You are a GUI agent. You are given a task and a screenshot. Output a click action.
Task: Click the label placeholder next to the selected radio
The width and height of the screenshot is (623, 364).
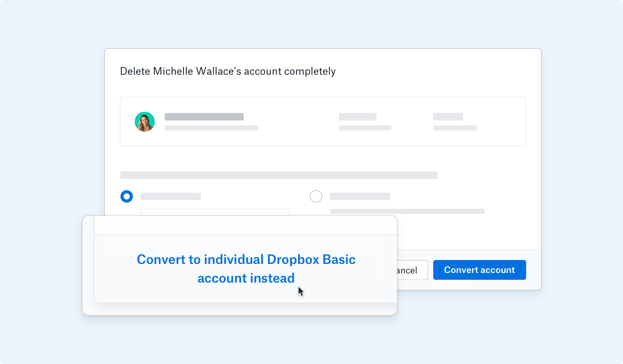(x=171, y=196)
